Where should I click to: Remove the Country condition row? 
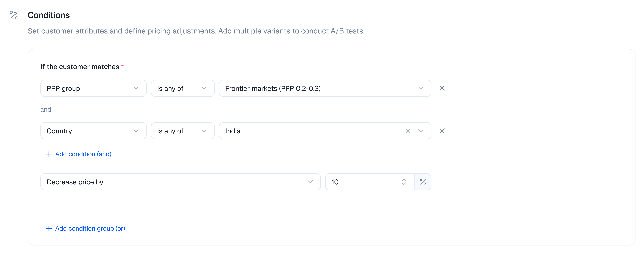442,131
